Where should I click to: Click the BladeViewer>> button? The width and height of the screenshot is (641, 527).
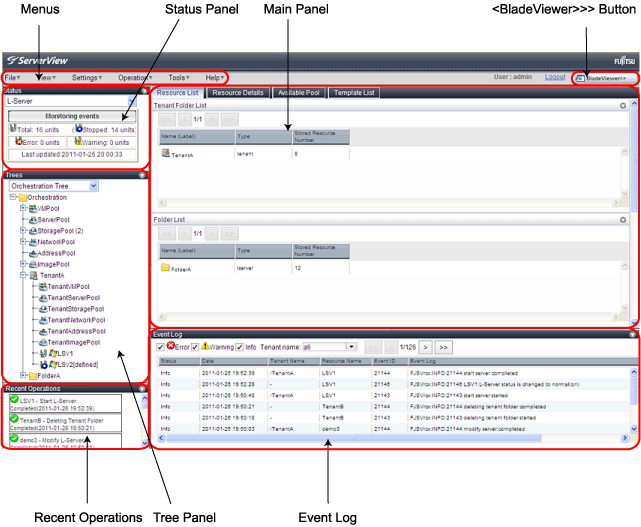(602, 77)
